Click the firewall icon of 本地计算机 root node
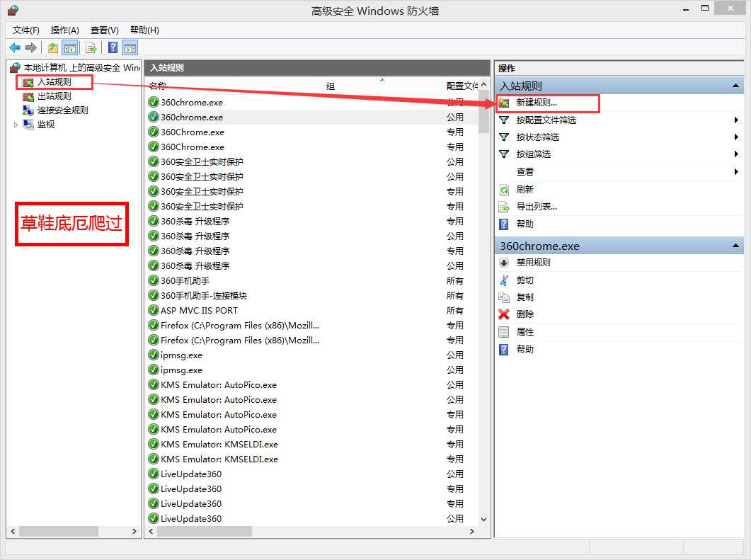Viewport: 751px width, 560px height. (x=16, y=67)
